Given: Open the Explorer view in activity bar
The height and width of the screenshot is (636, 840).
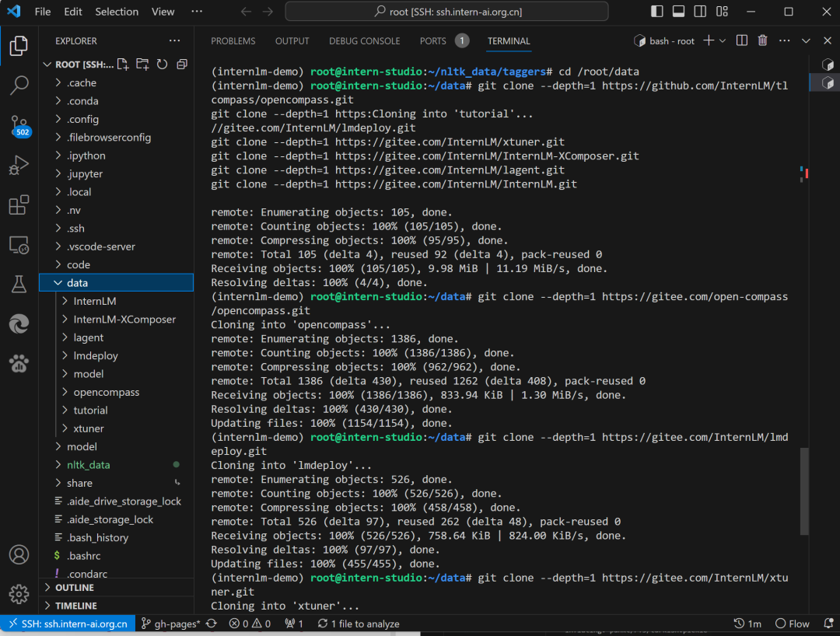Looking at the screenshot, I should 19,46.
